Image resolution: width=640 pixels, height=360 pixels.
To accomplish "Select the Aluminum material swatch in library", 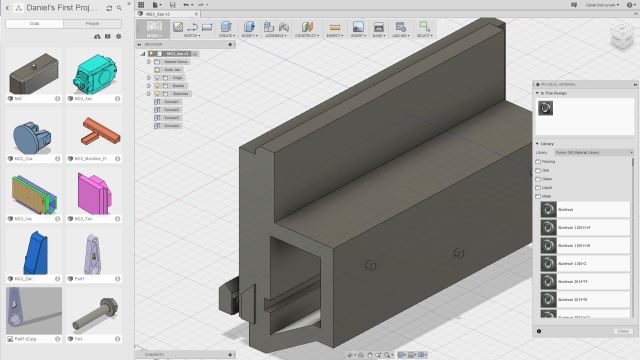I will [x=548, y=209].
